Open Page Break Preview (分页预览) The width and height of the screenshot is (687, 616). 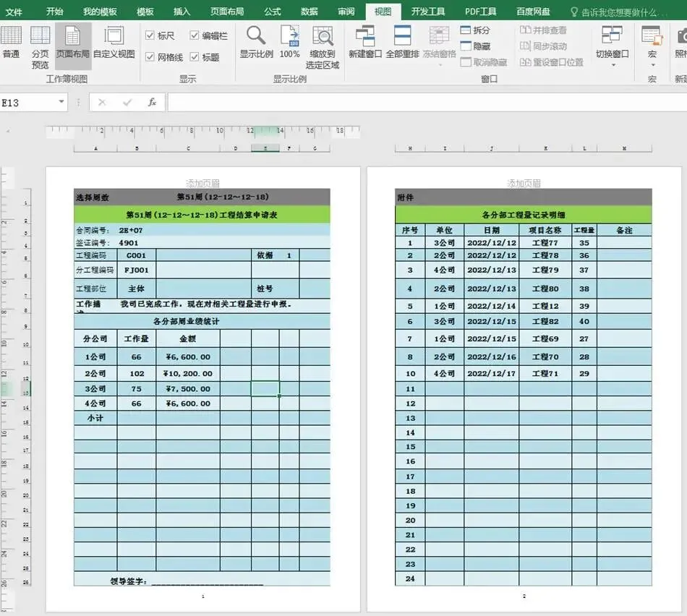coord(40,47)
